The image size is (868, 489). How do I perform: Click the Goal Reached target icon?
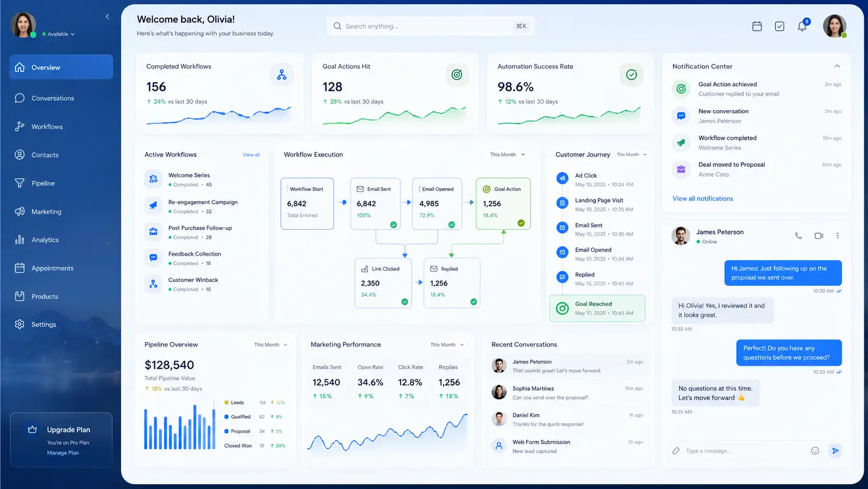562,308
